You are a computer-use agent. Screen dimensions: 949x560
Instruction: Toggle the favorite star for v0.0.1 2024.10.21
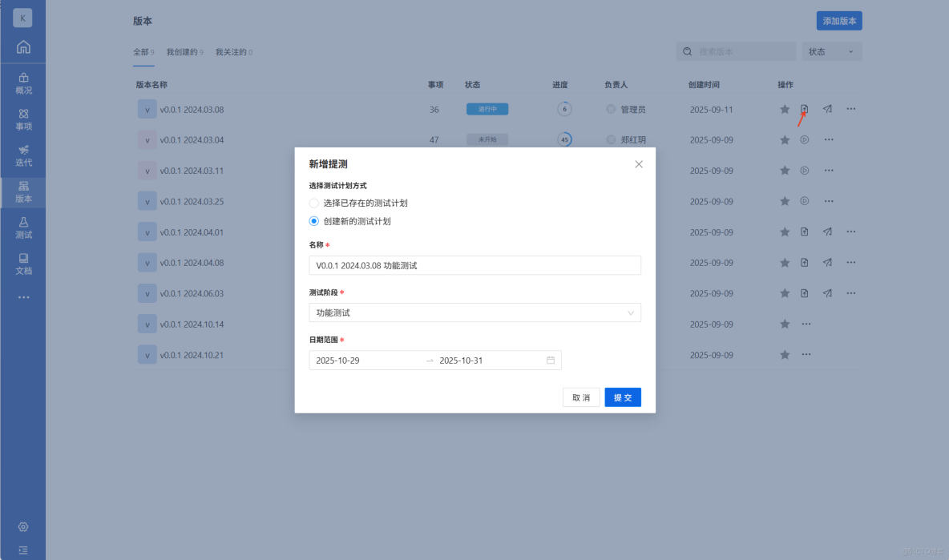784,355
